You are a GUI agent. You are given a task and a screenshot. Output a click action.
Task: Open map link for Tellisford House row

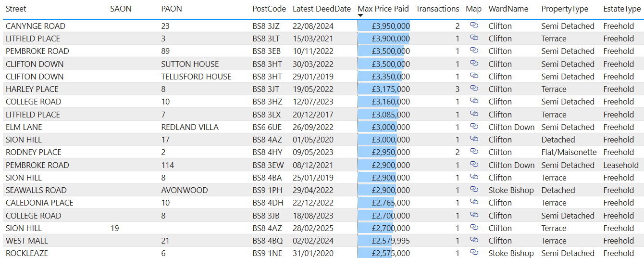tap(473, 76)
